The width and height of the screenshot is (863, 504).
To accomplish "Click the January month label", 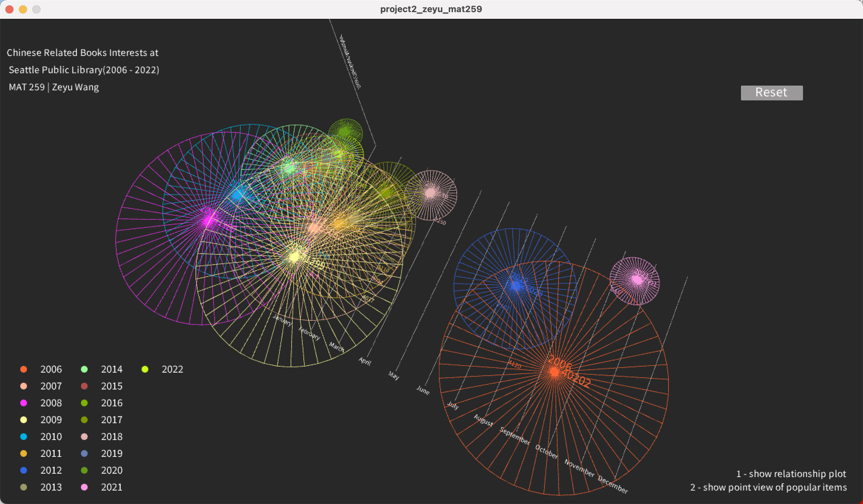I will 282,320.
